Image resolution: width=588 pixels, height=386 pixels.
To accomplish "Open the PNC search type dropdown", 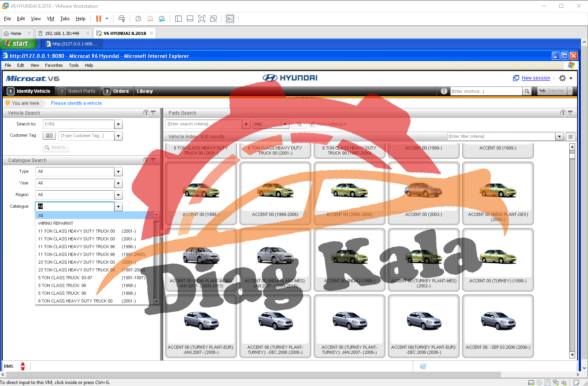I will pyautogui.click(x=285, y=124).
